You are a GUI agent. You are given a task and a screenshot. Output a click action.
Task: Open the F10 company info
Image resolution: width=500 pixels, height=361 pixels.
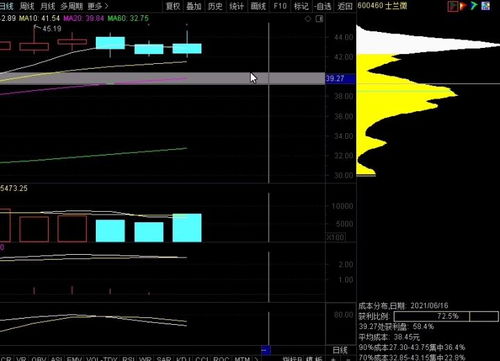pyautogui.click(x=280, y=6)
